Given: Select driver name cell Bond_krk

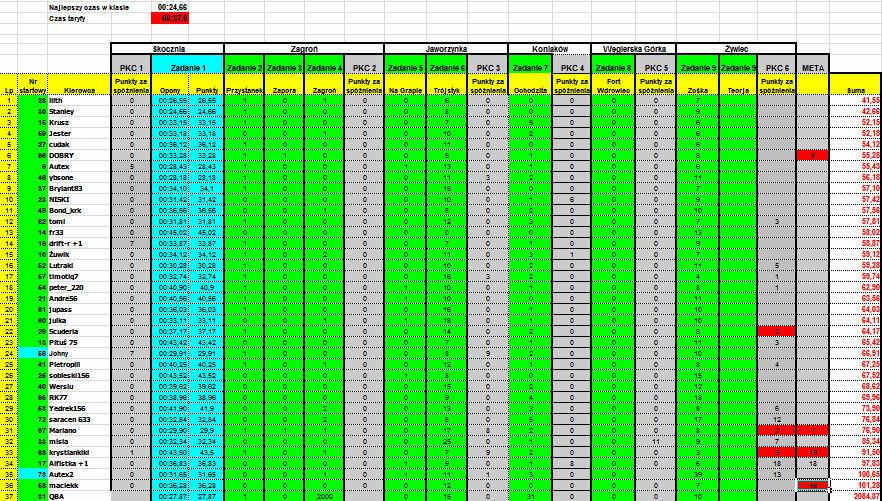Looking at the screenshot, I should pos(79,210).
